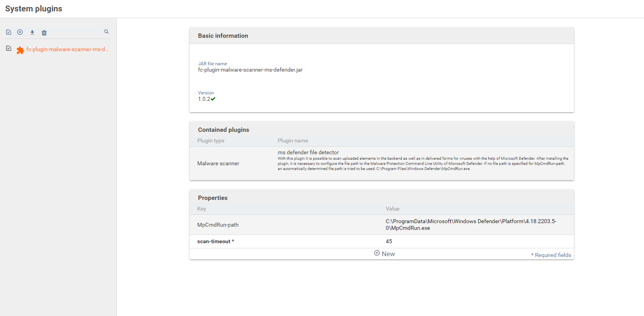Click the ms defender file detector name
This screenshot has width=644, height=316.
(308, 152)
